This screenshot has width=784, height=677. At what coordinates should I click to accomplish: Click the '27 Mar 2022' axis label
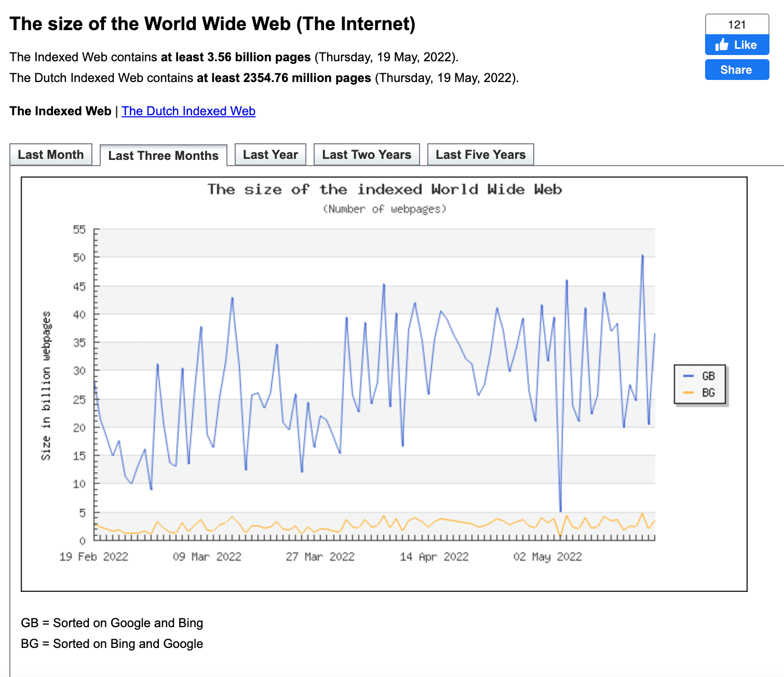click(320, 557)
